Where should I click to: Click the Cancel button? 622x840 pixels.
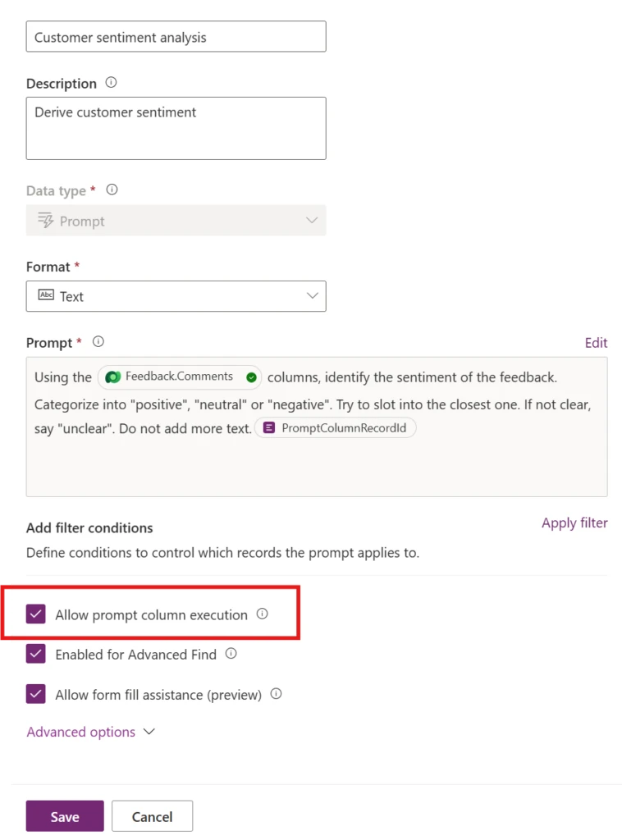point(152,816)
